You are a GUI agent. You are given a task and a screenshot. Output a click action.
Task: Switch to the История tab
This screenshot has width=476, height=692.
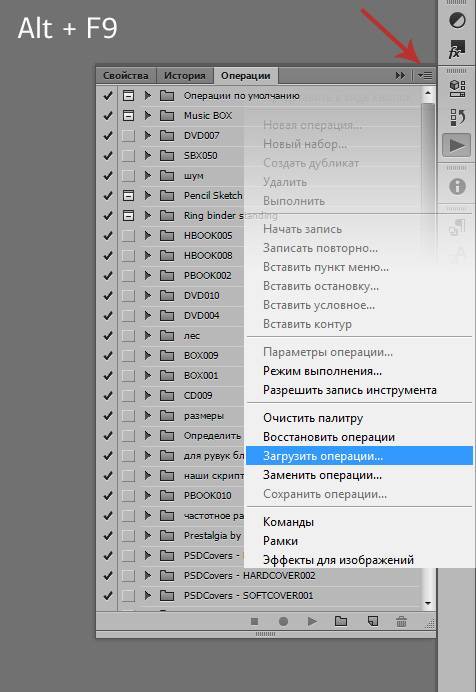coord(185,75)
